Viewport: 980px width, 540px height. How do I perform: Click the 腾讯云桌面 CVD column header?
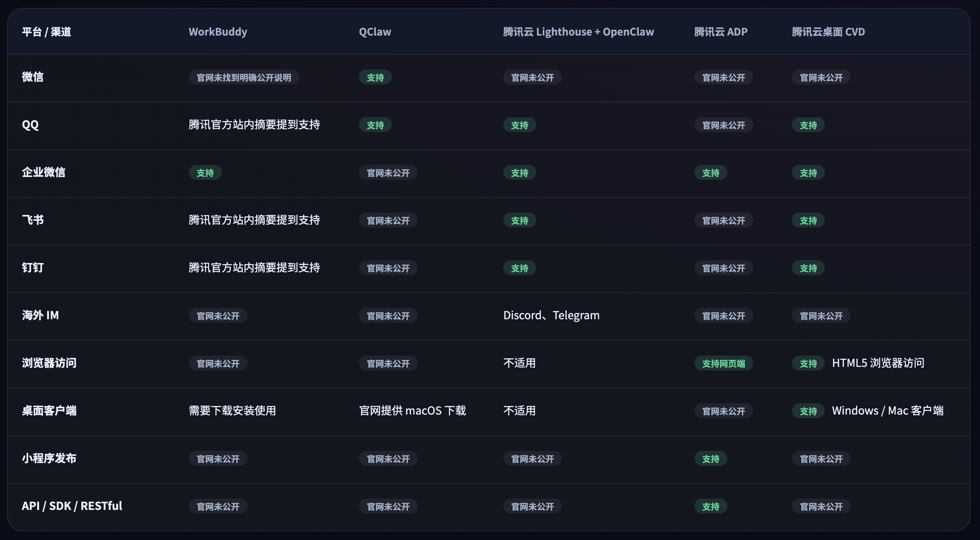coord(828,32)
